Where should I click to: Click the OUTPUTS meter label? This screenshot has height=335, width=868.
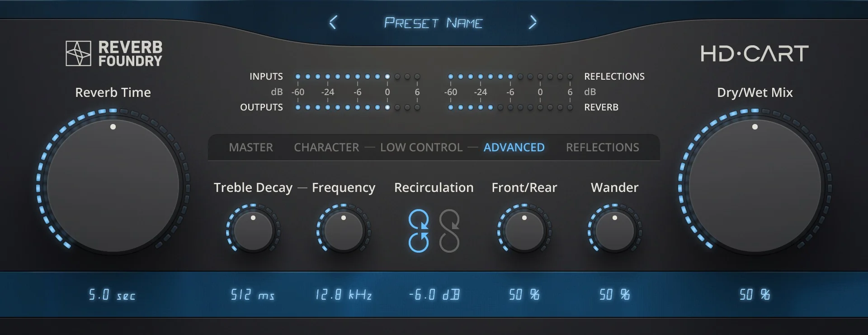[261, 107]
